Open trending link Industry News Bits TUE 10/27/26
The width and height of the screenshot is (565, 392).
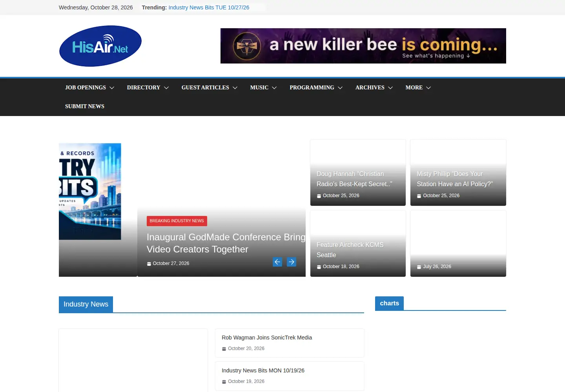(209, 7)
